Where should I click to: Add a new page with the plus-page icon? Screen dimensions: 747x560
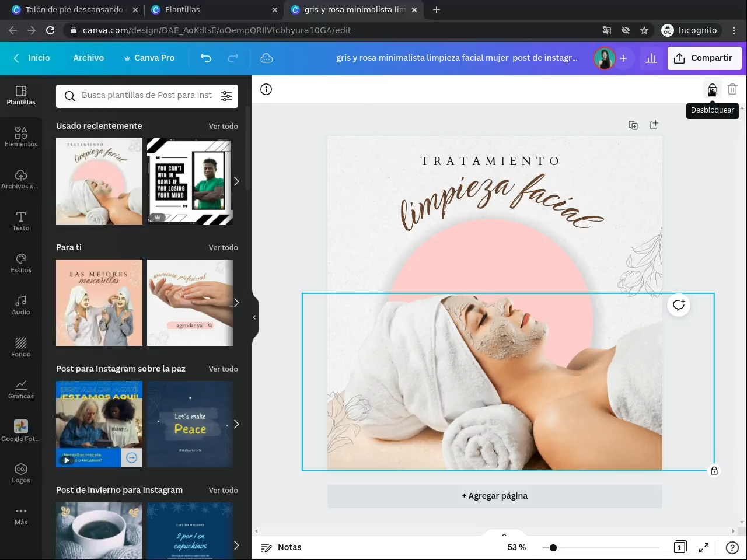pos(654,125)
